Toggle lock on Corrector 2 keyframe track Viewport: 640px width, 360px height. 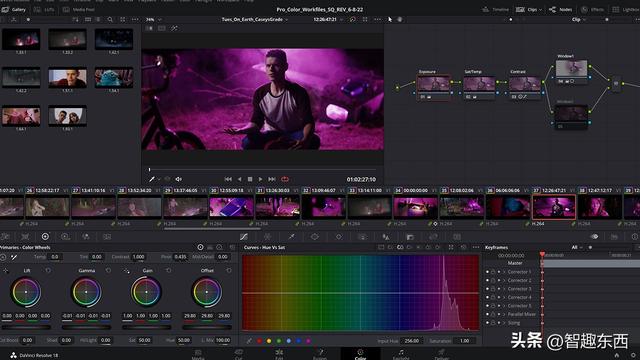493,280
